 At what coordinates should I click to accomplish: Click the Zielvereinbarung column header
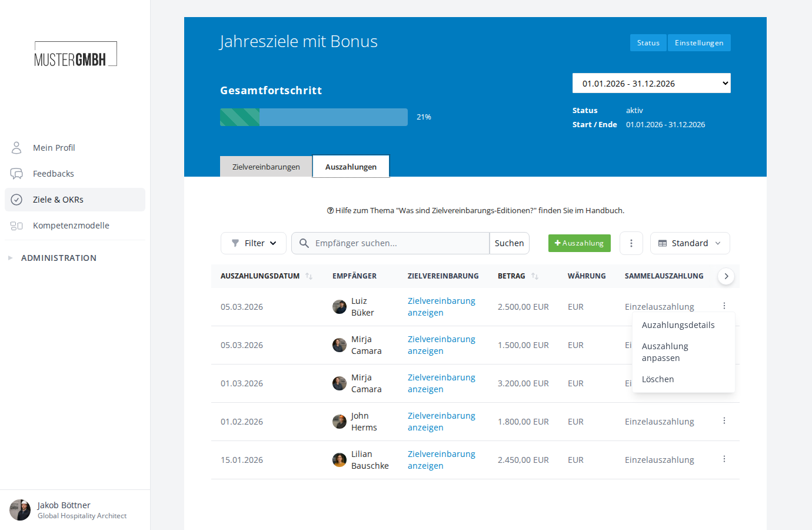click(x=443, y=276)
